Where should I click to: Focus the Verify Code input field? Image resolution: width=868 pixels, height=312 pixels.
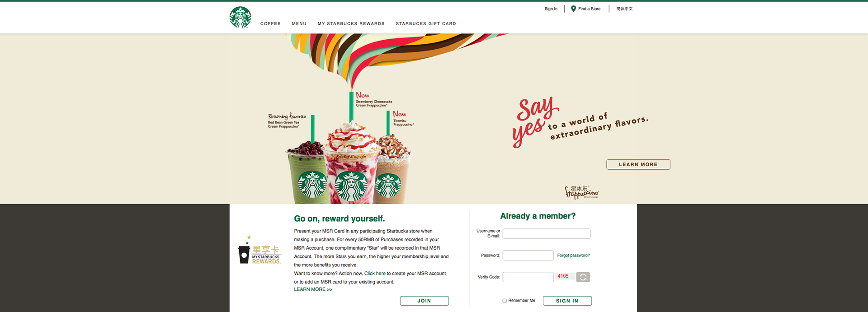(528, 277)
